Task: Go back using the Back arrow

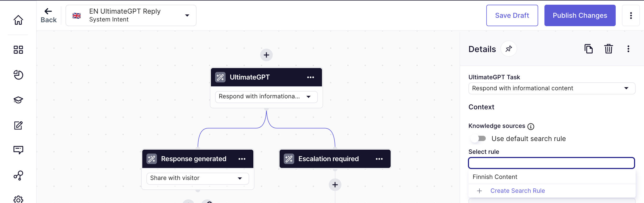Action: 48,15
